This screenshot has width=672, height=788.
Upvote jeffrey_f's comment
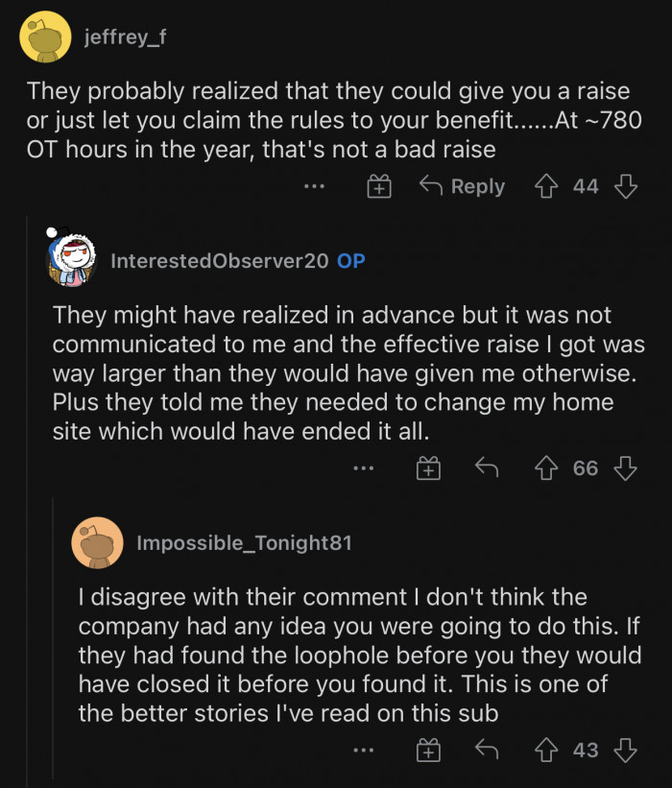click(547, 186)
